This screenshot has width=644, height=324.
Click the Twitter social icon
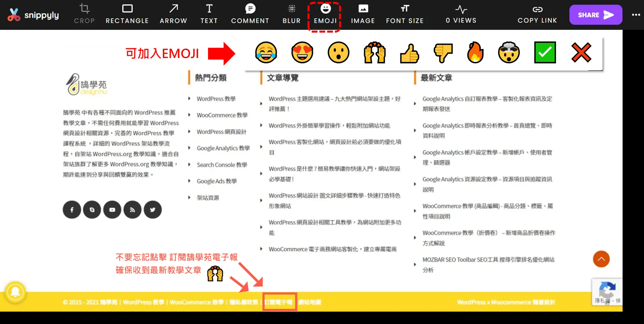[x=153, y=210]
